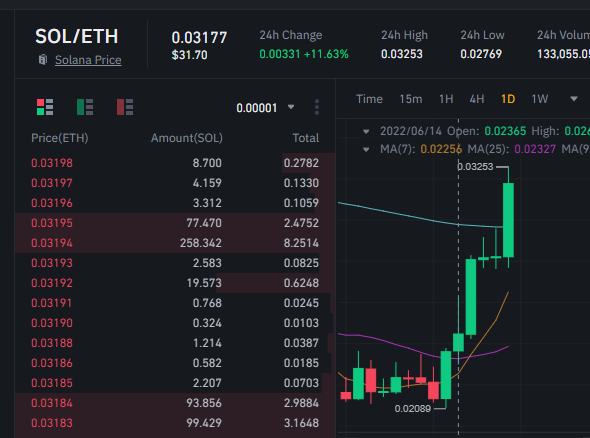Click the 24h Low value 0.02769

coord(481,54)
